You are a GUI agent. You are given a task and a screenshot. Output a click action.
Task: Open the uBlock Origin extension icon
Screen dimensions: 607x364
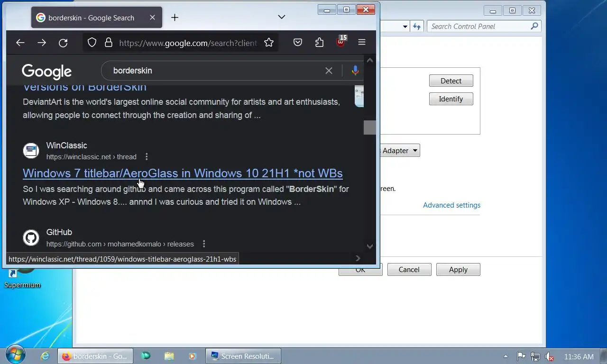point(341,42)
